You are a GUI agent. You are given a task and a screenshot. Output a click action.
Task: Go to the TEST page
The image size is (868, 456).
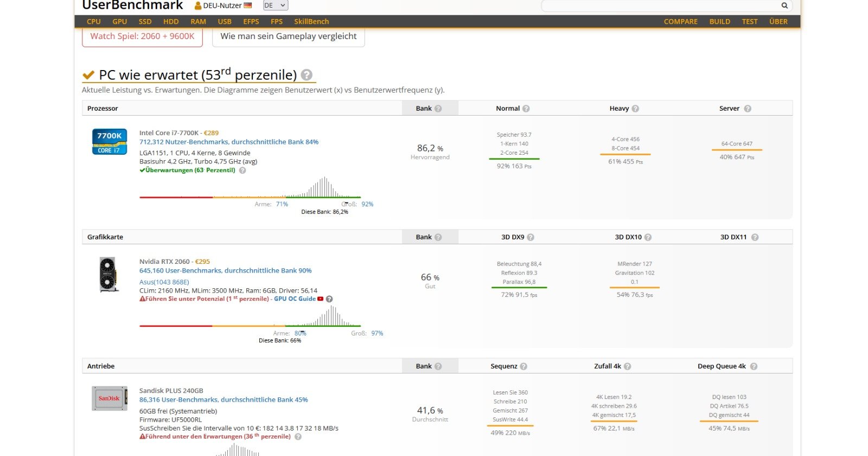(750, 22)
